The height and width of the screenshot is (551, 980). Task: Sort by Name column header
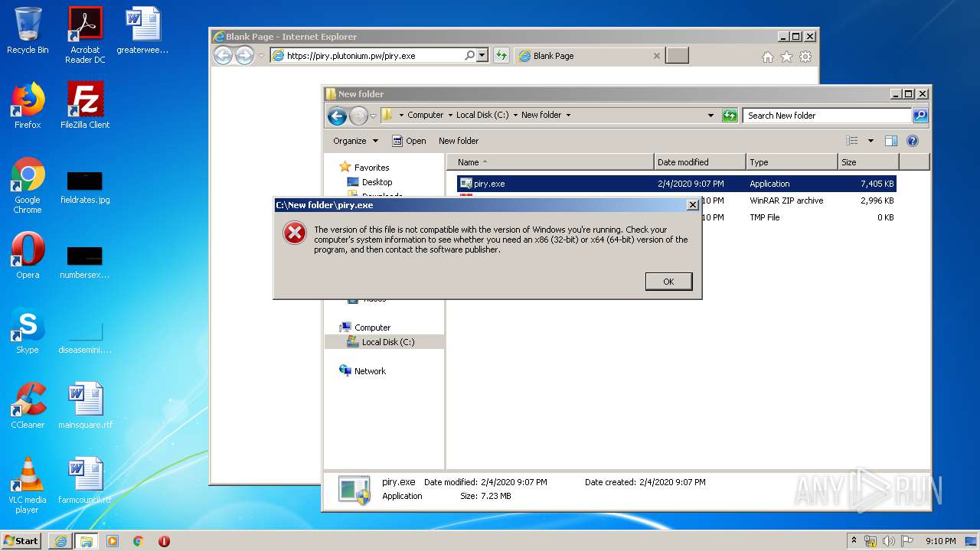[x=550, y=162]
